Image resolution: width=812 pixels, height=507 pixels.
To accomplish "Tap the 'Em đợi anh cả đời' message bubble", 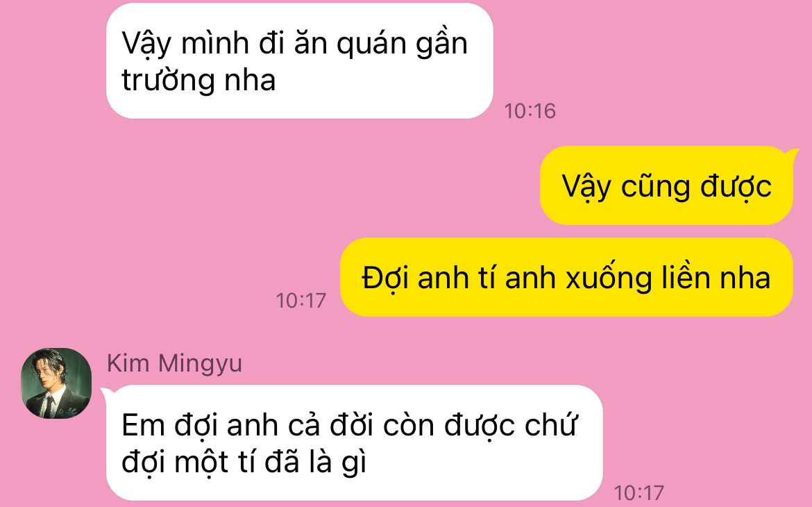I will coord(354,442).
